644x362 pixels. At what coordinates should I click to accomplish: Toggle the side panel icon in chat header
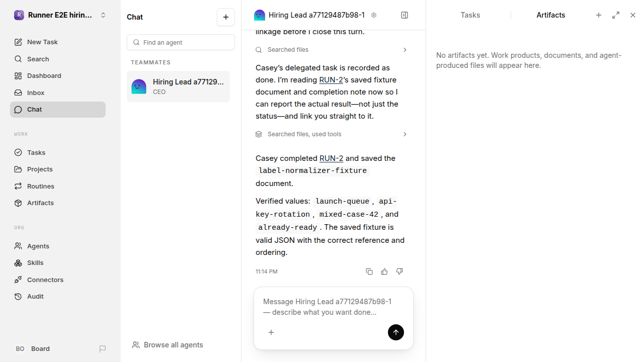click(x=405, y=15)
